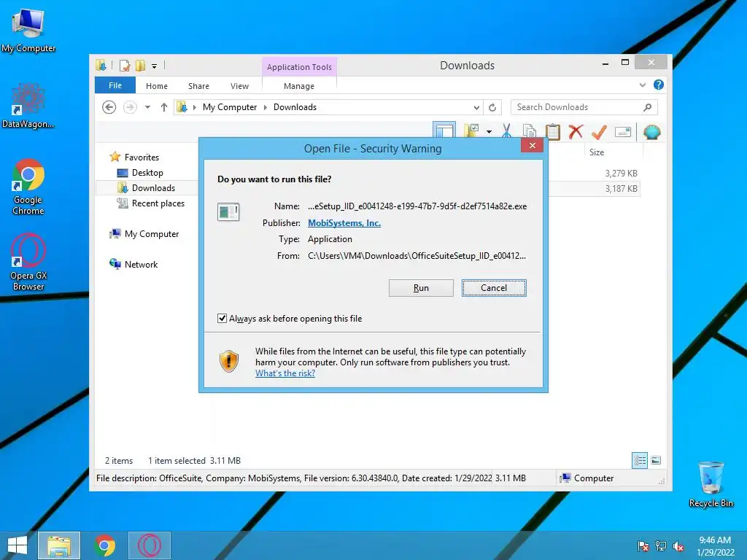Go back using the Back arrow

[x=109, y=107]
